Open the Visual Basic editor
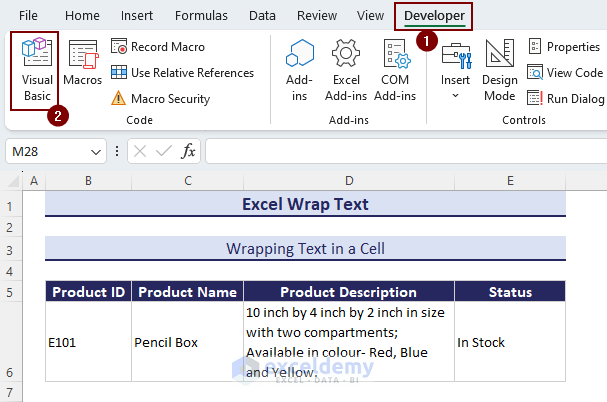The image size is (607, 402). tap(36, 70)
